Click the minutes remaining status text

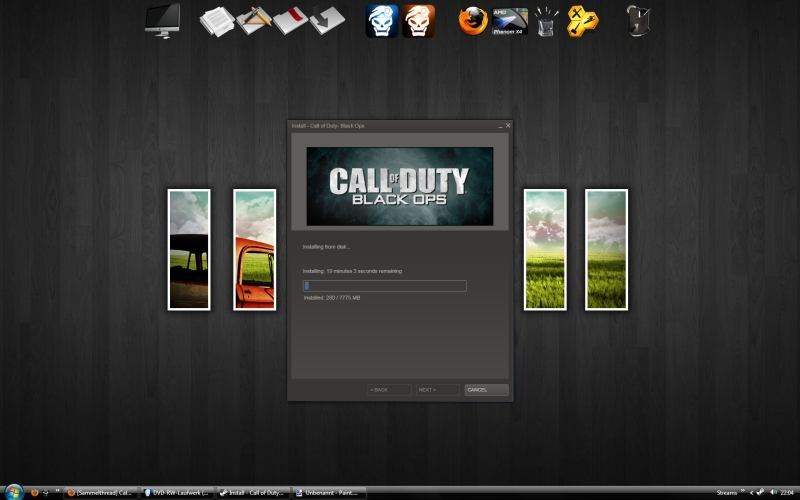353,271
